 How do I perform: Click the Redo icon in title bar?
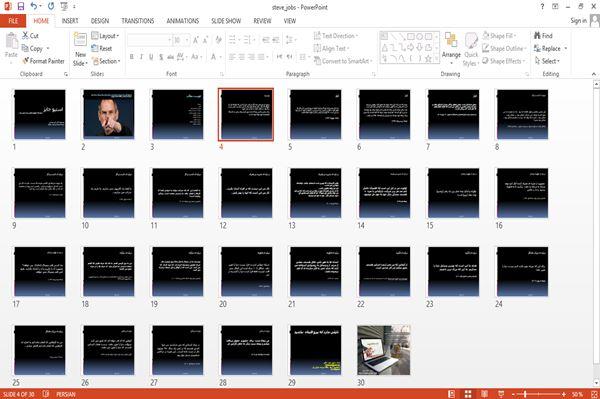51,6
